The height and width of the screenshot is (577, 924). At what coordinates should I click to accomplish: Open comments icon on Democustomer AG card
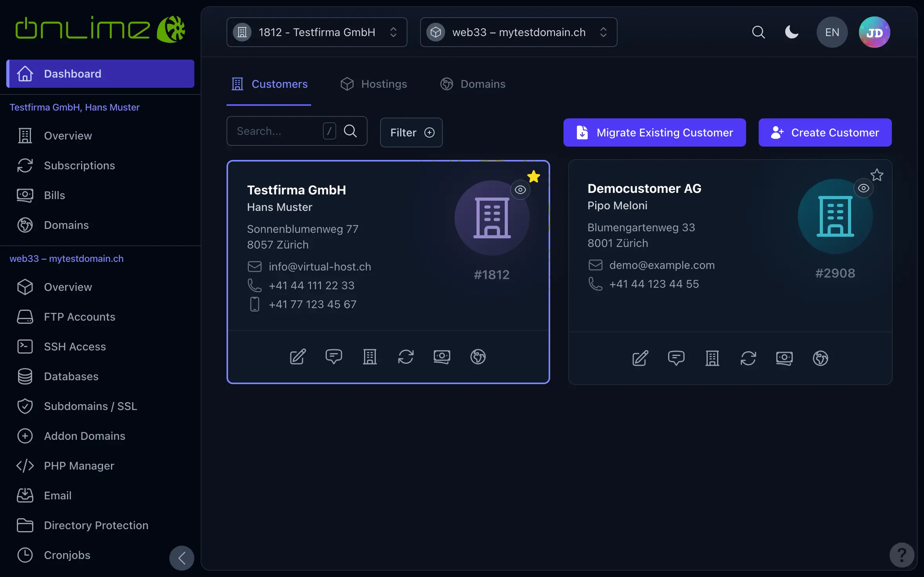tap(676, 358)
